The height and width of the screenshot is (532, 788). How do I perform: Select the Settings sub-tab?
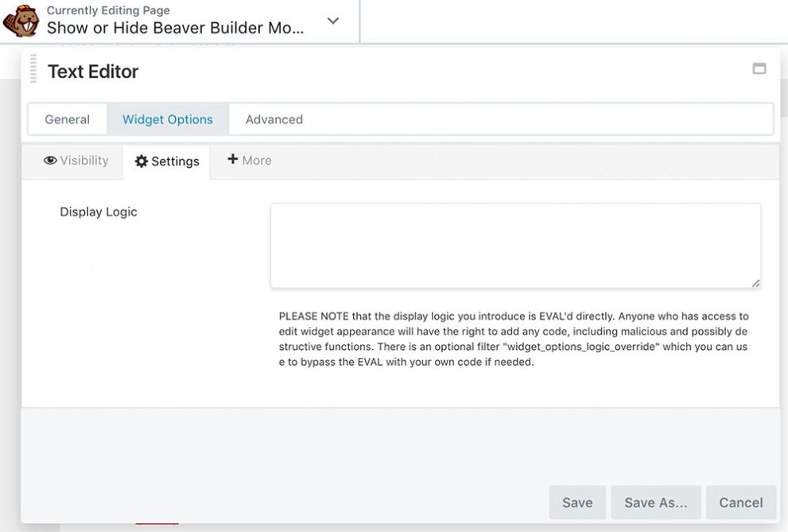(167, 161)
